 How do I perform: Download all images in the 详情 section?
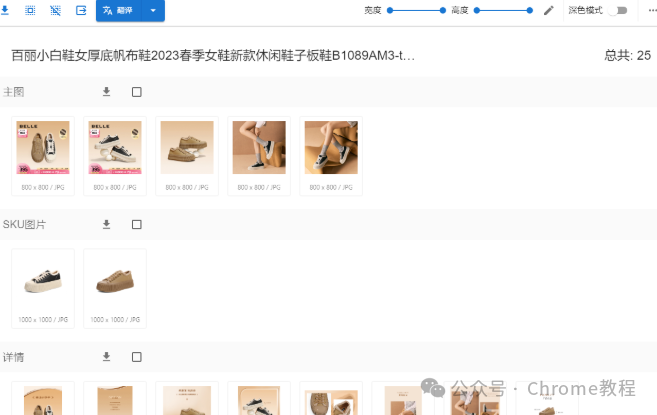pos(106,357)
